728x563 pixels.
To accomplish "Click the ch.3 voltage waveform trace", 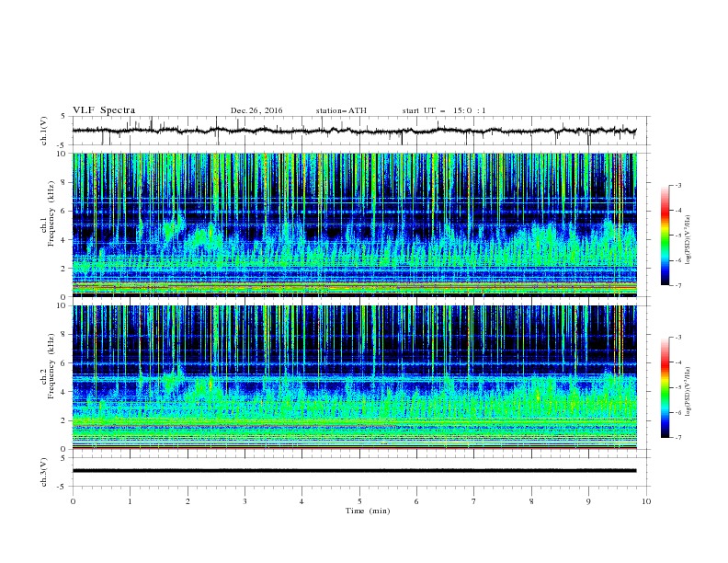I will point(354,471).
